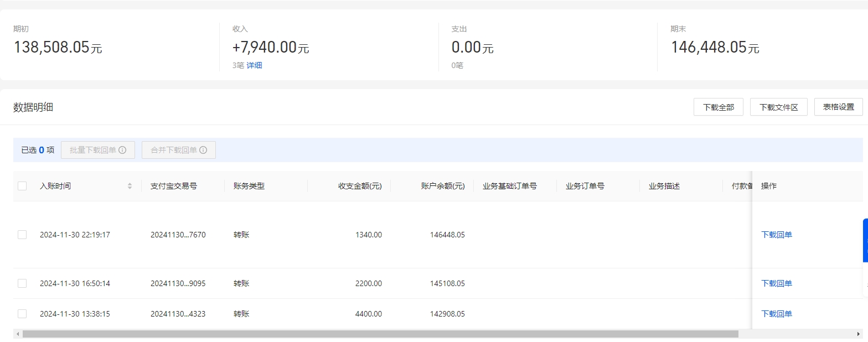Screen dimensions: 868x342
Task: Click transaction number 20241130...9095
Action: [178, 283]
